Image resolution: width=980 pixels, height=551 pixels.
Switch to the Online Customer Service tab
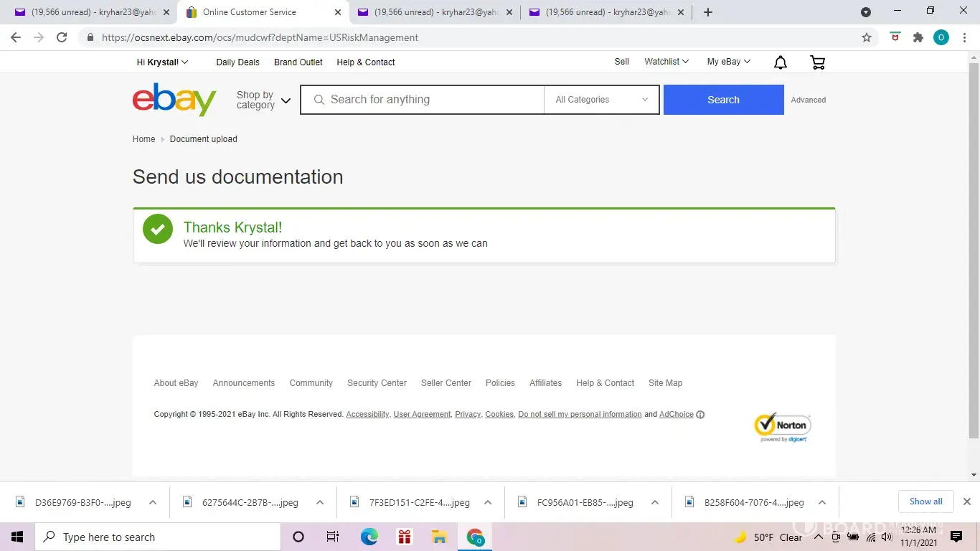(250, 12)
